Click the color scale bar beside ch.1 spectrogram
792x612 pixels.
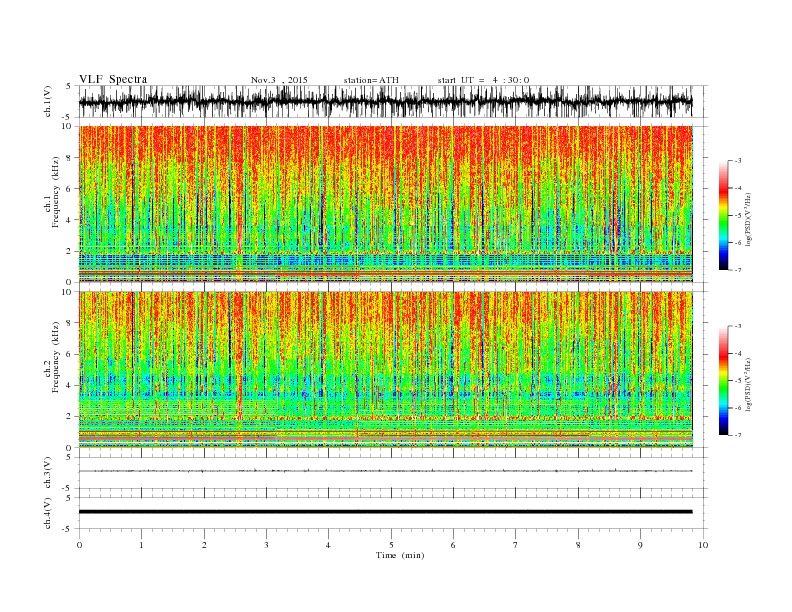723,215
